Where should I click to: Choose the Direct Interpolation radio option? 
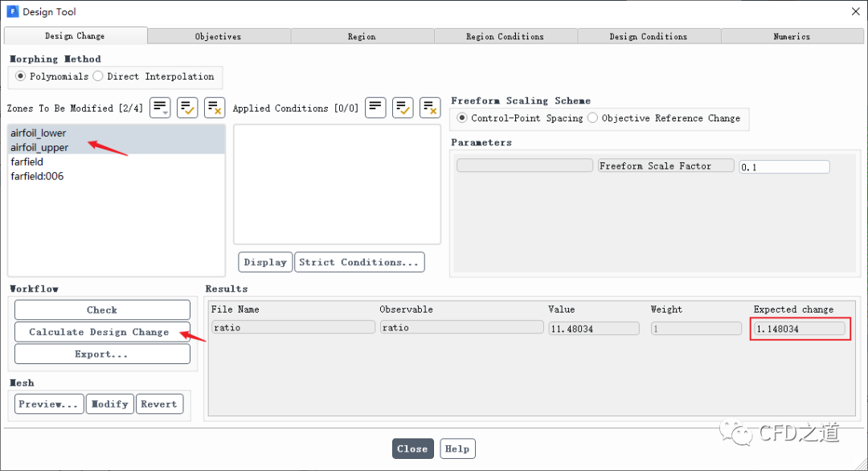[98, 76]
